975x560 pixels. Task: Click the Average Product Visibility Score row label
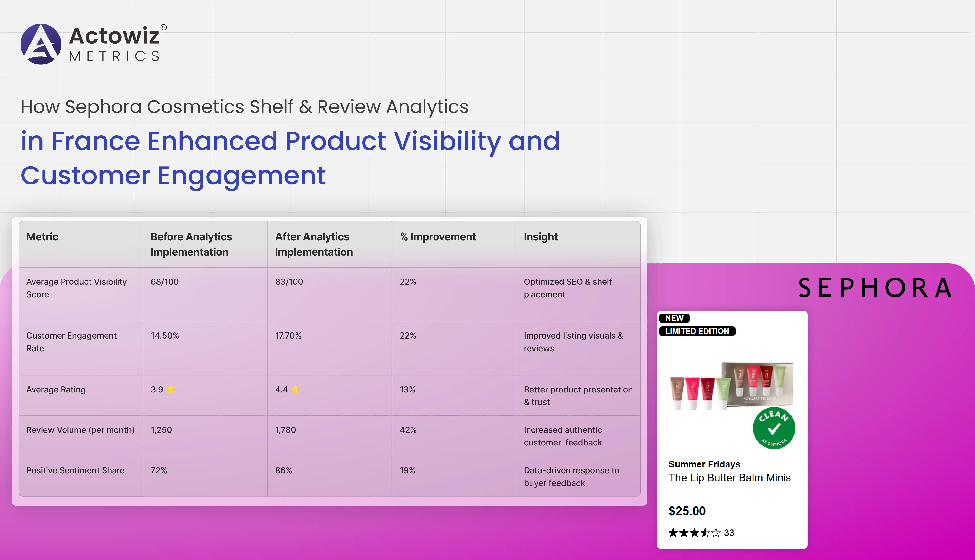[76, 288]
